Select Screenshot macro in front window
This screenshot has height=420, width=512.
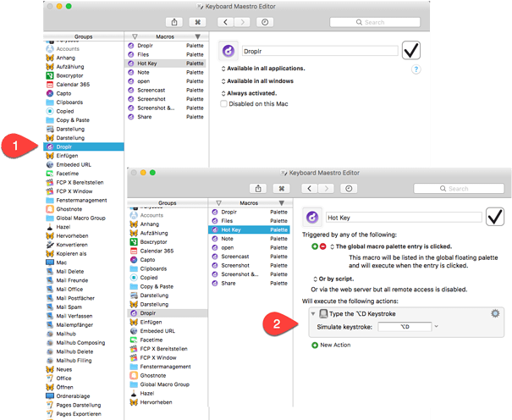tap(250, 265)
